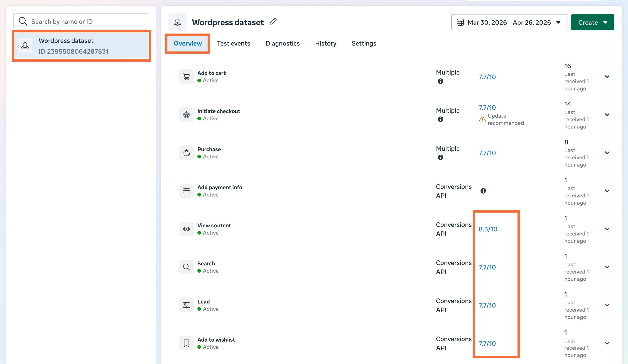
Task: Click the Add to wishlist bookmark icon
Action: coord(186,343)
